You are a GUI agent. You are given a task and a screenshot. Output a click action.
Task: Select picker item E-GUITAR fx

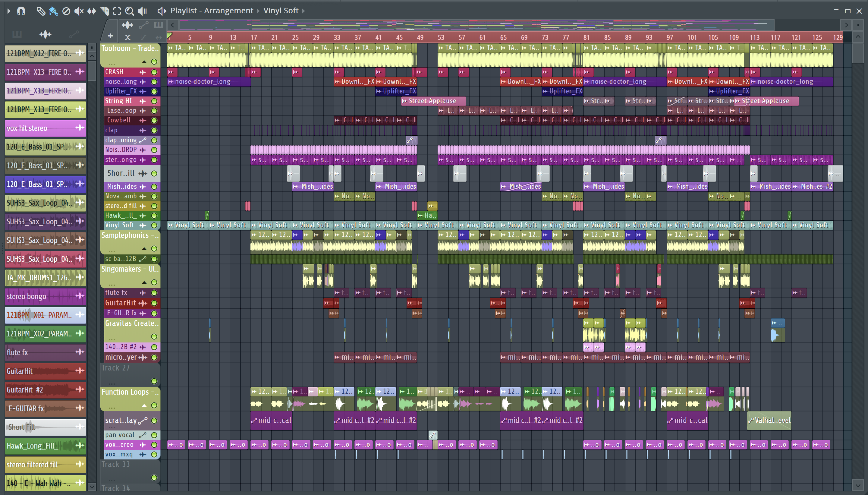coord(46,409)
